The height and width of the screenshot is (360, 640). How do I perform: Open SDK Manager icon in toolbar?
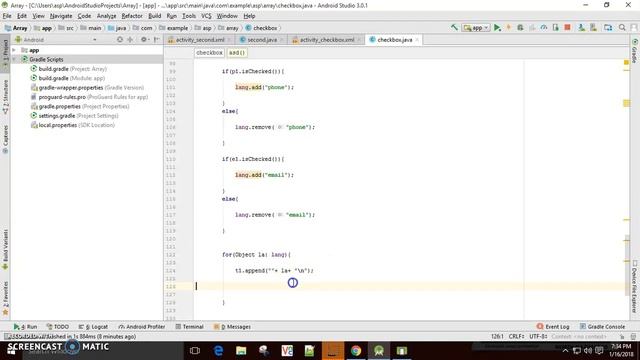tap(593, 27)
